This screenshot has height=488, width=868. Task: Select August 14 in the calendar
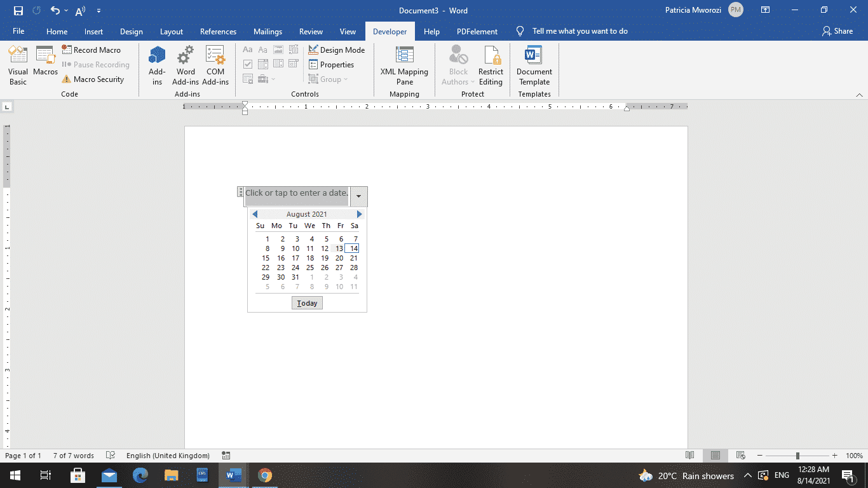pyautogui.click(x=354, y=248)
